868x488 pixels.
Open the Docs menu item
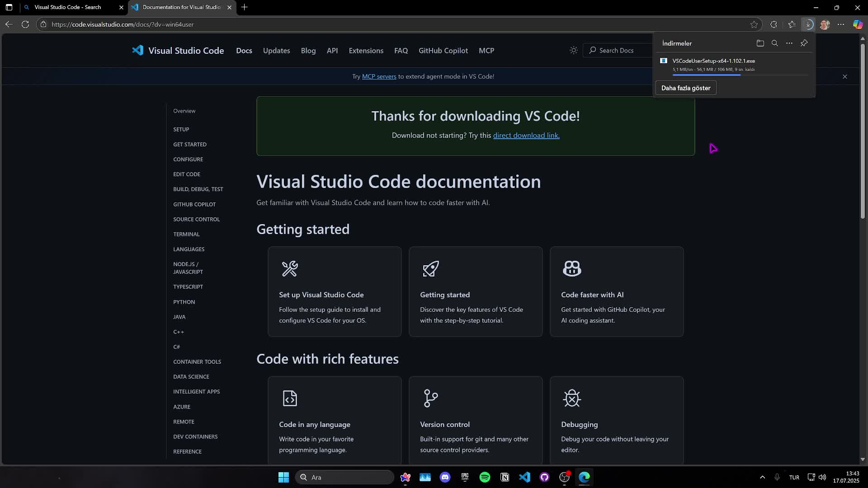point(244,51)
